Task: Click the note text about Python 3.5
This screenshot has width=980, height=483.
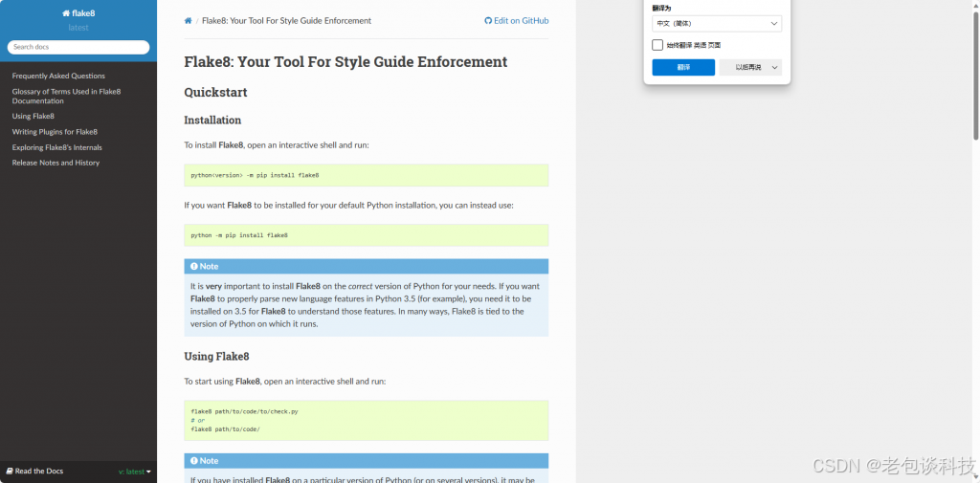Action: (367, 305)
